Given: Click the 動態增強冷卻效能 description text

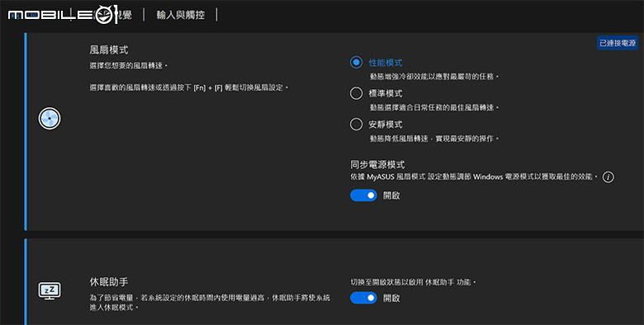Looking at the screenshot, I should [434, 77].
